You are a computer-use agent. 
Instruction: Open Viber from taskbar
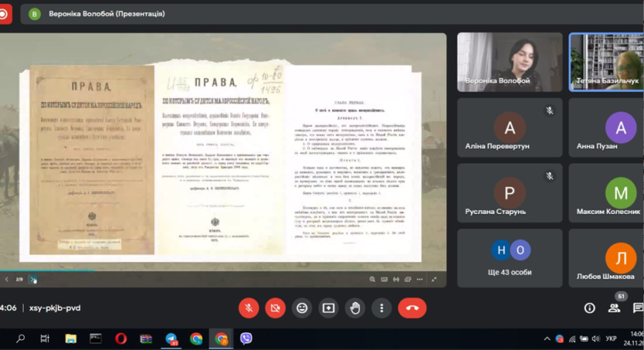246,339
